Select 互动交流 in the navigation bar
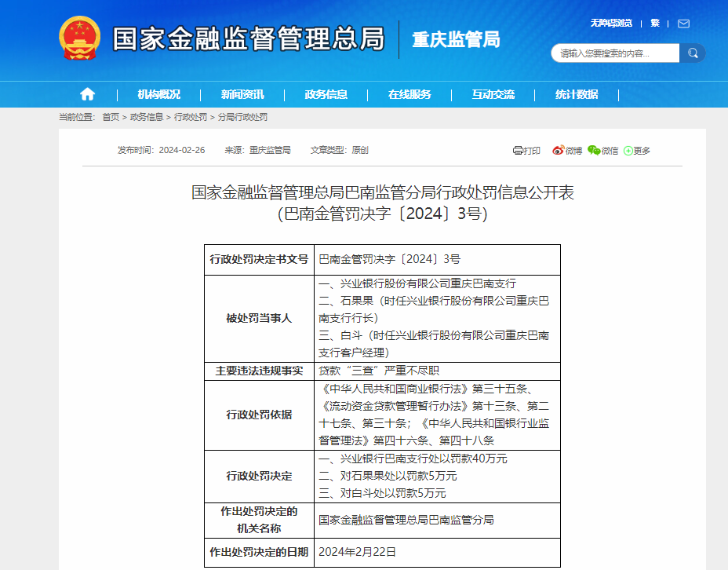Viewport: 728px width, 570px height. pos(493,94)
